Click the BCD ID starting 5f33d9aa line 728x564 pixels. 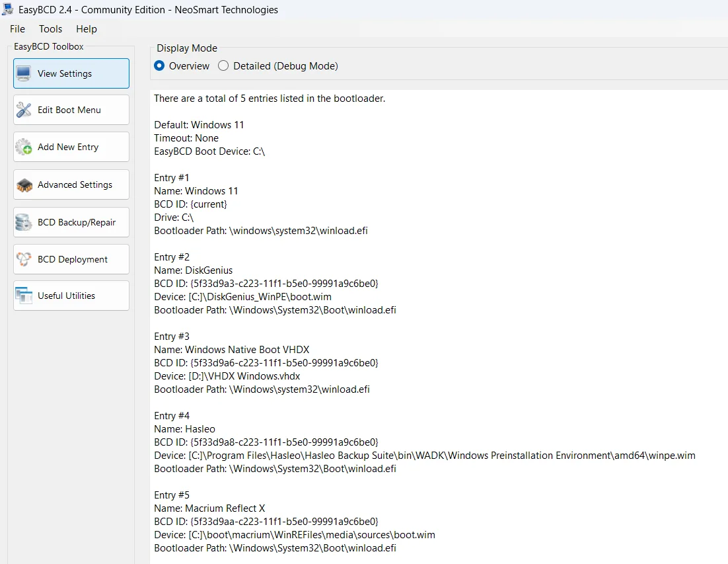click(266, 522)
